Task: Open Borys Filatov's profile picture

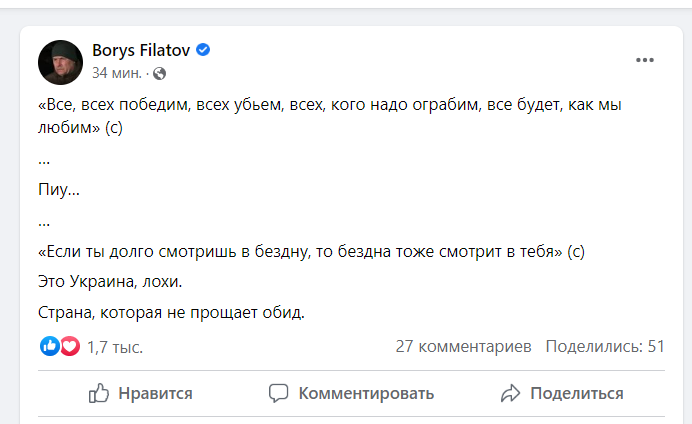Action: (60, 62)
